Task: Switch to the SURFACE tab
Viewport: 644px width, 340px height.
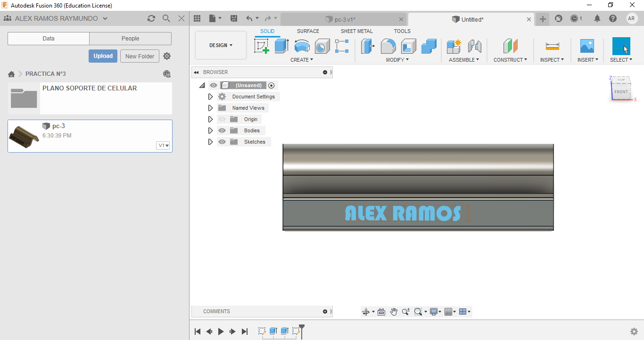Action: (308, 31)
